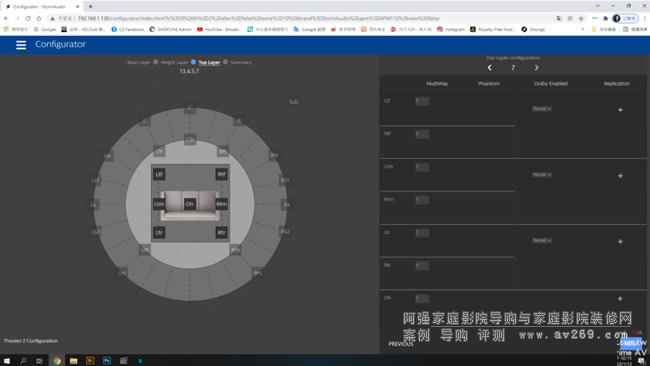Select the Oh overhead speaker icon
The height and width of the screenshot is (366, 650).
click(189, 204)
